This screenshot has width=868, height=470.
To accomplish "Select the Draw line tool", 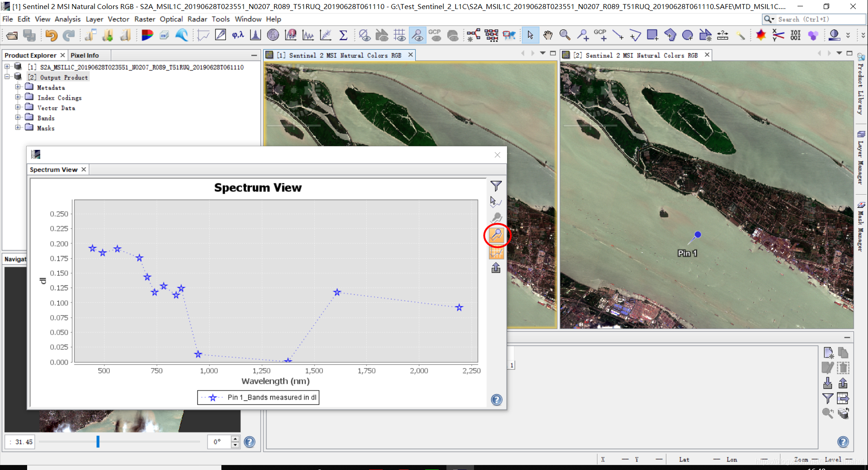I will (618, 35).
